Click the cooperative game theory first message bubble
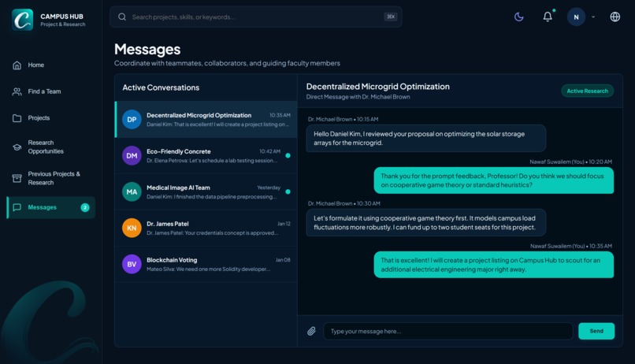 425,223
